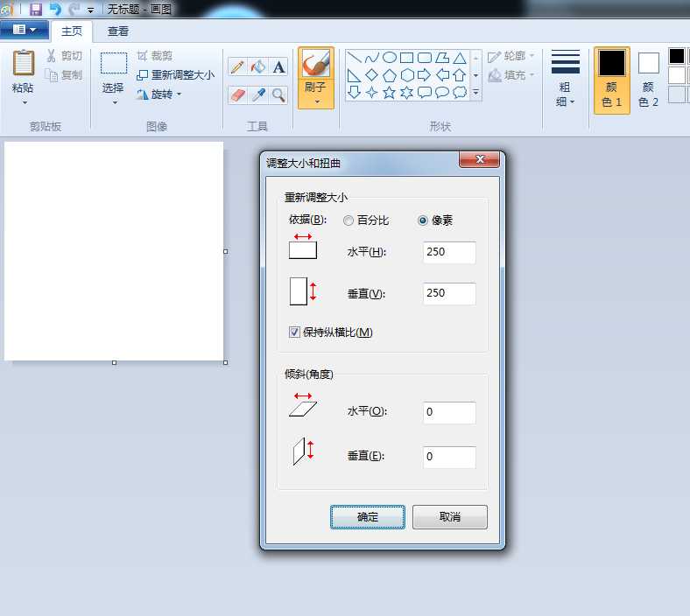Pick the Down arrow shape
Viewport: 690px width, 616px height.
point(355,93)
